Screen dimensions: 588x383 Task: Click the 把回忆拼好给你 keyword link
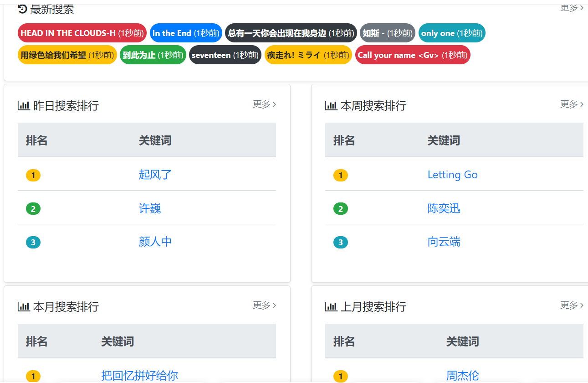point(139,376)
